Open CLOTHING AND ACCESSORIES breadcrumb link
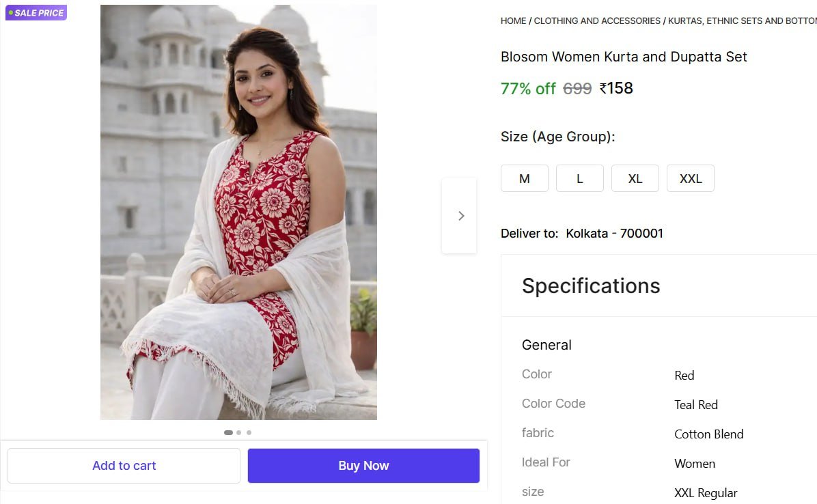Viewport: 817px width, 504px height. coord(597,21)
